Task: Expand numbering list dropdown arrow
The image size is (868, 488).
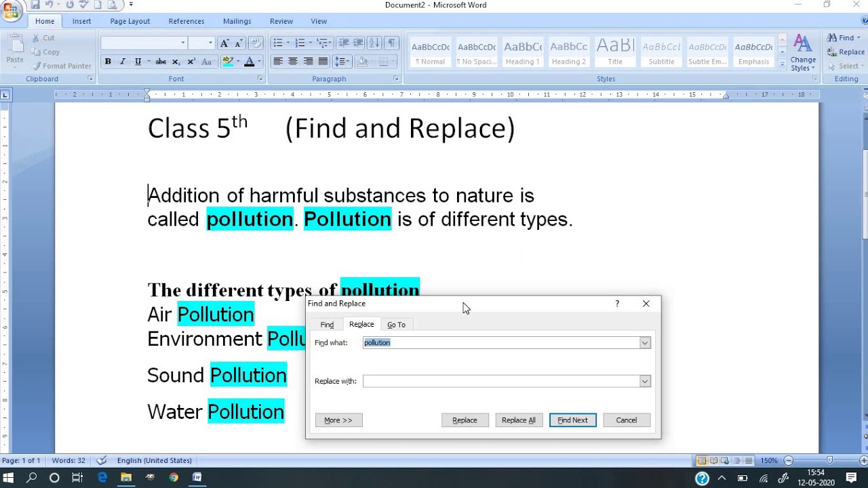Action: coord(310,43)
